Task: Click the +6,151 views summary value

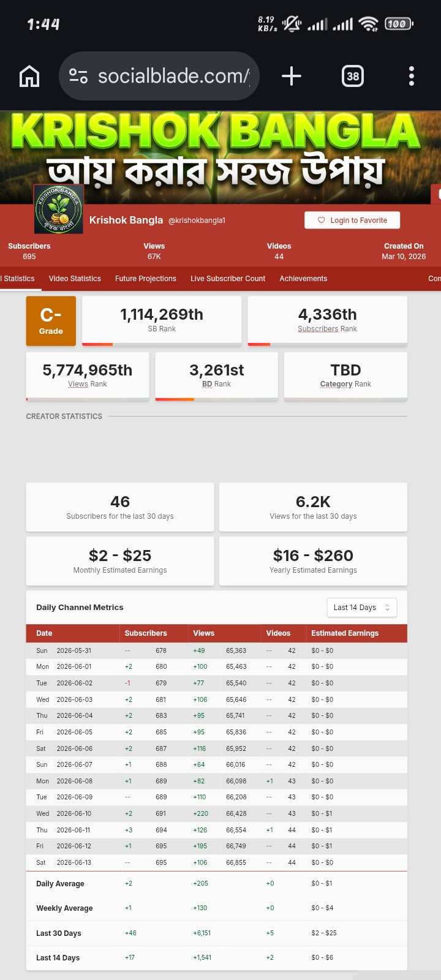Action: pos(202,933)
